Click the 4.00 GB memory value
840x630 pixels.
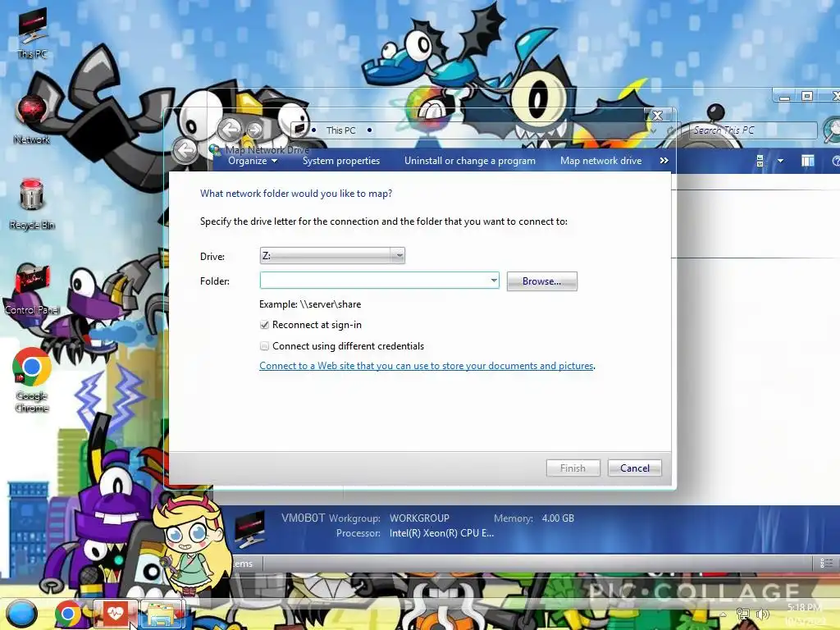coord(558,518)
